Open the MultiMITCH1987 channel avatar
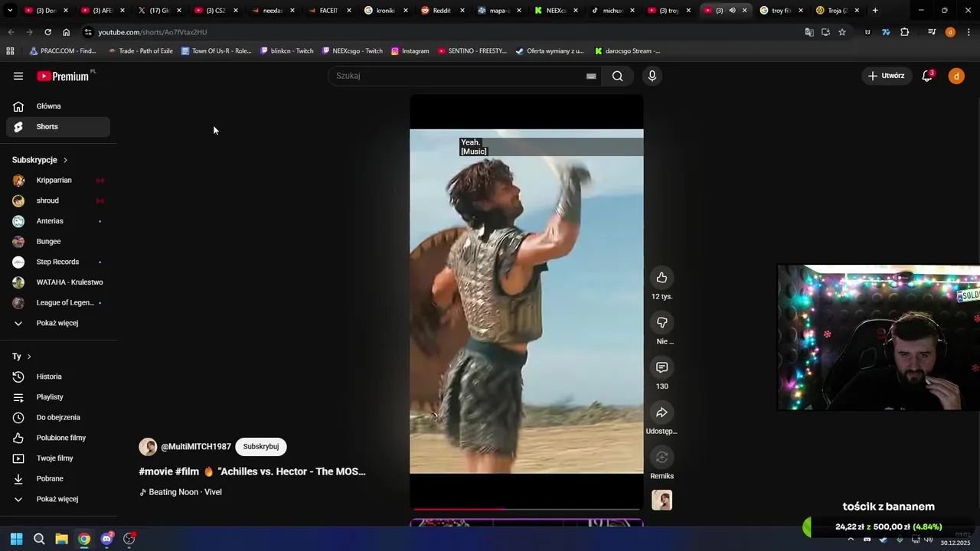 [148, 447]
